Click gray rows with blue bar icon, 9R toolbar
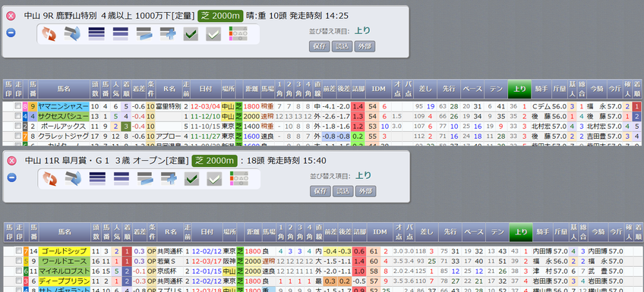 pyautogui.click(x=144, y=34)
